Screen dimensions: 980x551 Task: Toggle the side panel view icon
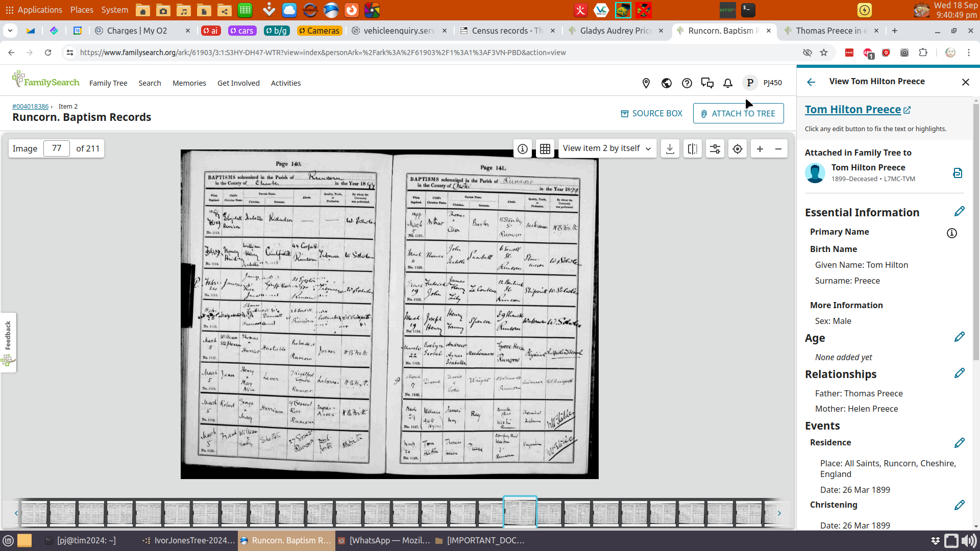point(693,148)
